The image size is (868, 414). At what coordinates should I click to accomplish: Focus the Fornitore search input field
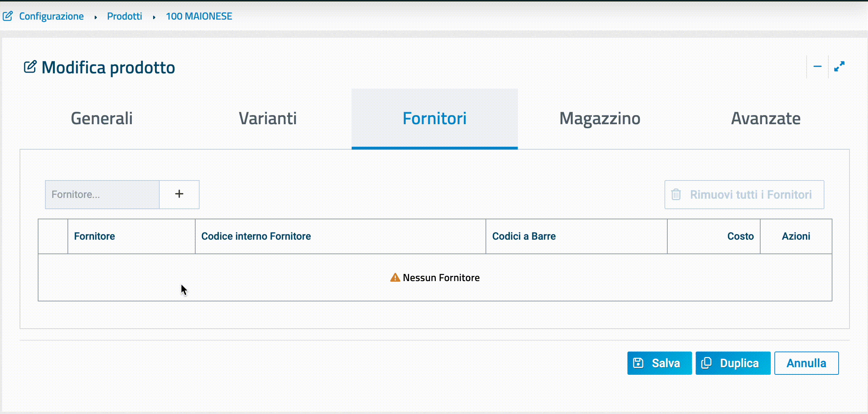point(102,195)
